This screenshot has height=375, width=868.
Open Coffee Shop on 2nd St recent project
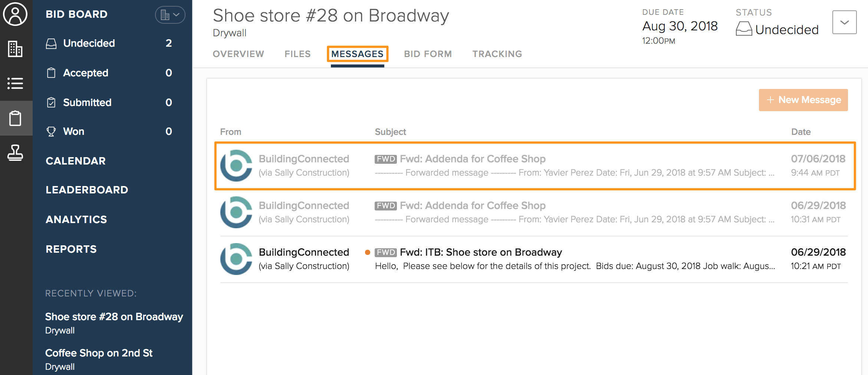click(99, 353)
